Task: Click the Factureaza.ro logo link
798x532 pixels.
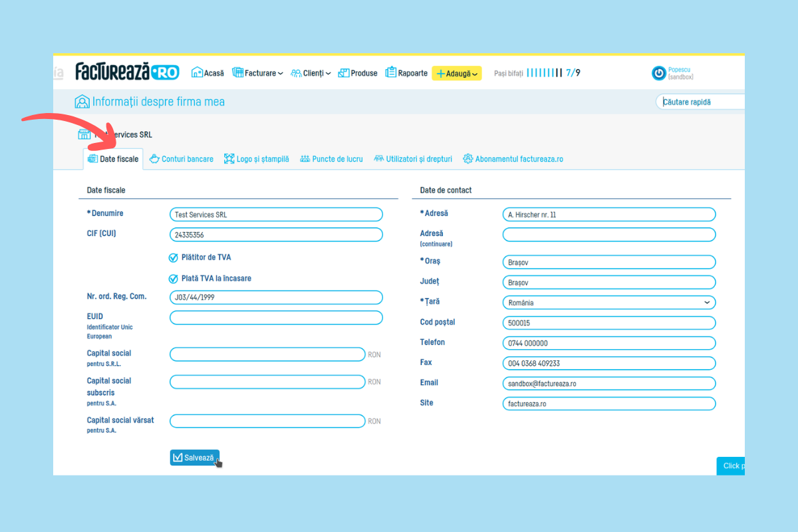Action: pyautogui.click(x=127, y=72)
